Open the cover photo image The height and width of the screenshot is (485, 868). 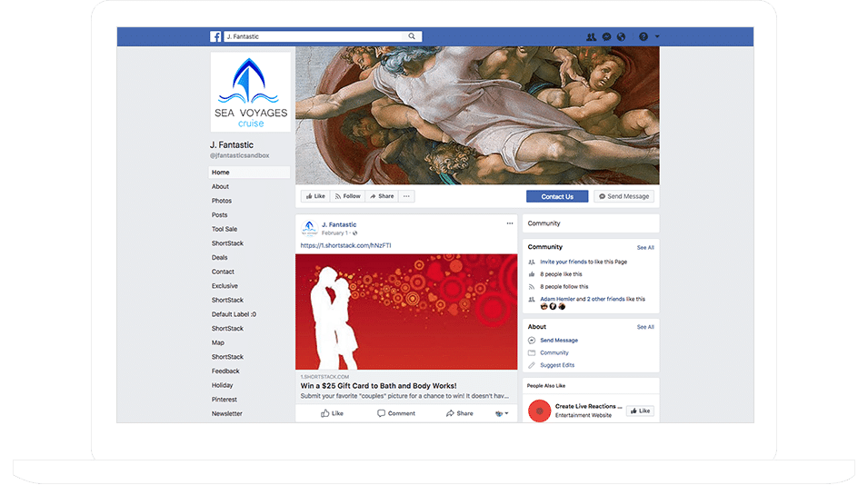(477, 115)
